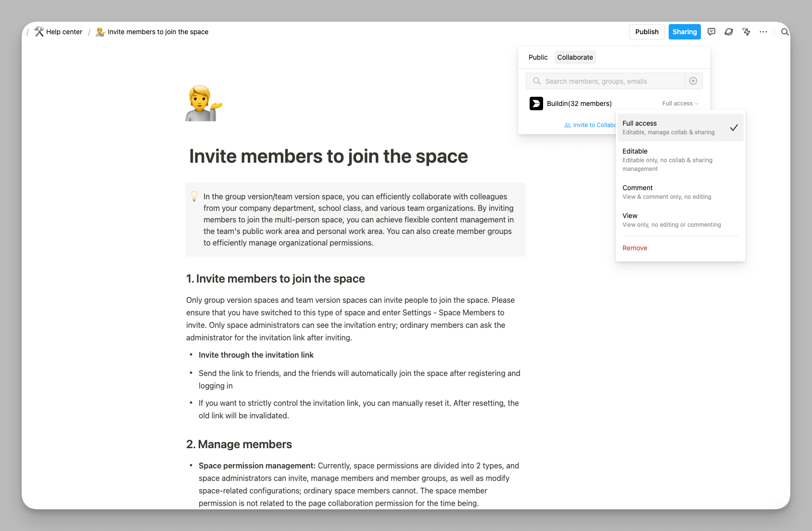The image size is (812, 531).
Task: Open search with the magnifier icon
Action: 785,32
